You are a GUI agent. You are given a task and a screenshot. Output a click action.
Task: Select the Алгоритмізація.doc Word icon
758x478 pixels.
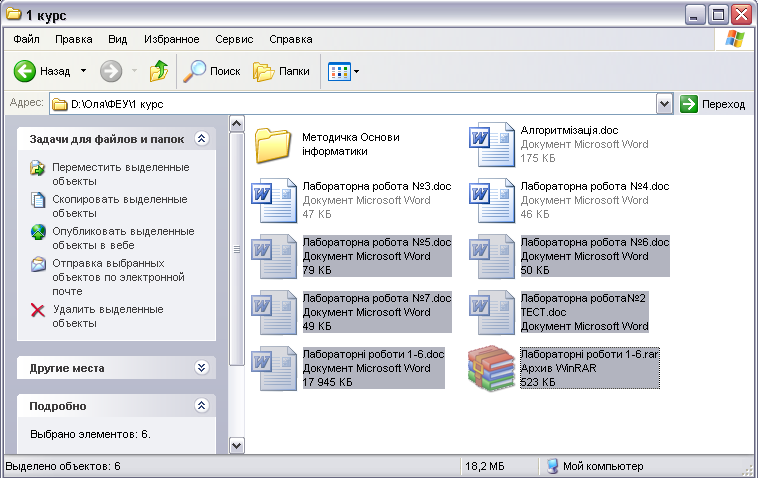tap(492, 145)
